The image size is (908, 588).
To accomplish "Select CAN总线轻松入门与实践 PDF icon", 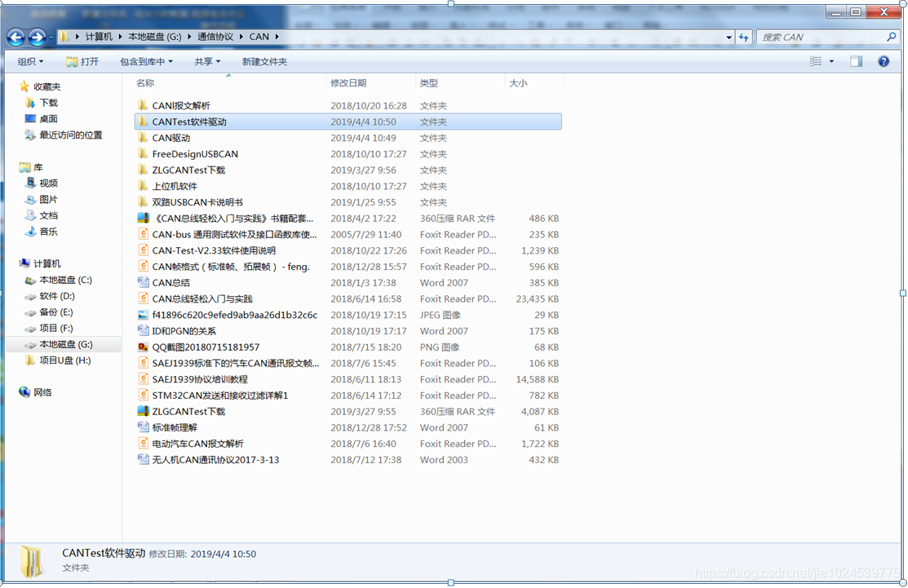I will [143, 299].
